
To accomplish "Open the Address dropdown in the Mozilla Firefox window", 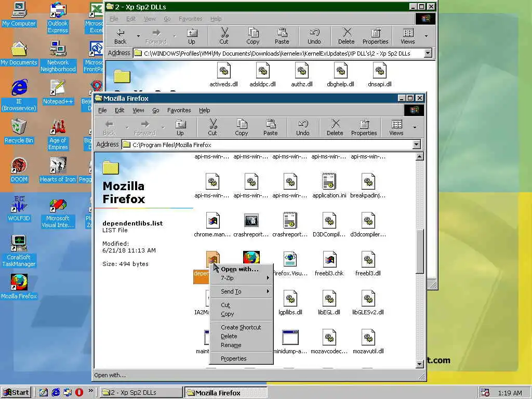I will pyautogui.click(x=416, y=145).
